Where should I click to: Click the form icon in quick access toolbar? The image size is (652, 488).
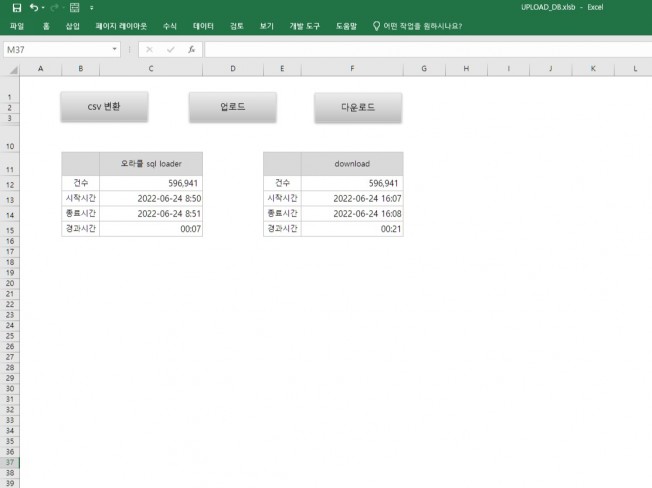tap(74, 7)
